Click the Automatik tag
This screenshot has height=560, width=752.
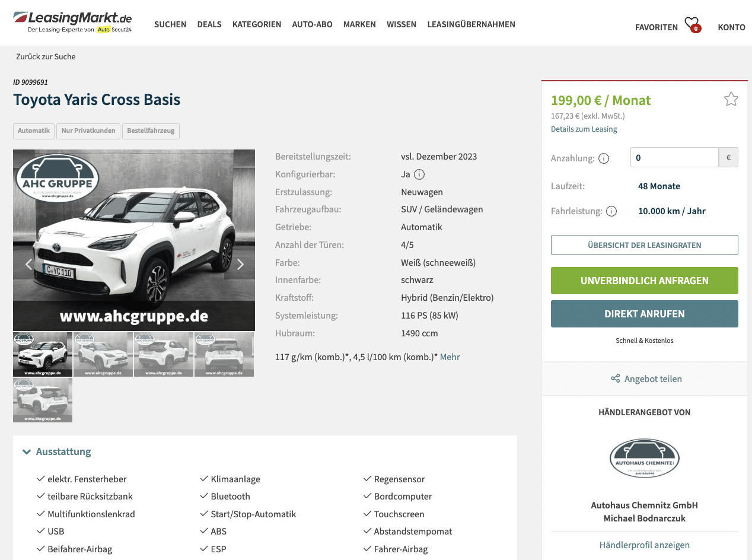click(34, 131)
